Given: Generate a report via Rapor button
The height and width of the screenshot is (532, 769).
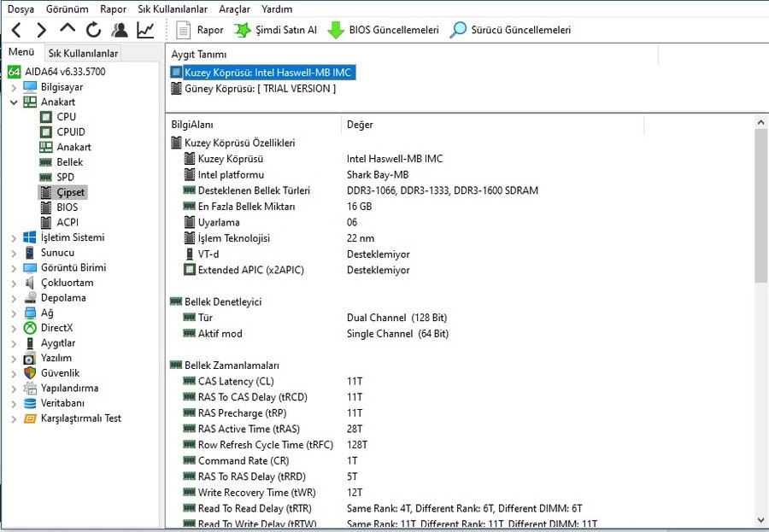Looking at the screenshot, I should coord(200,31).
